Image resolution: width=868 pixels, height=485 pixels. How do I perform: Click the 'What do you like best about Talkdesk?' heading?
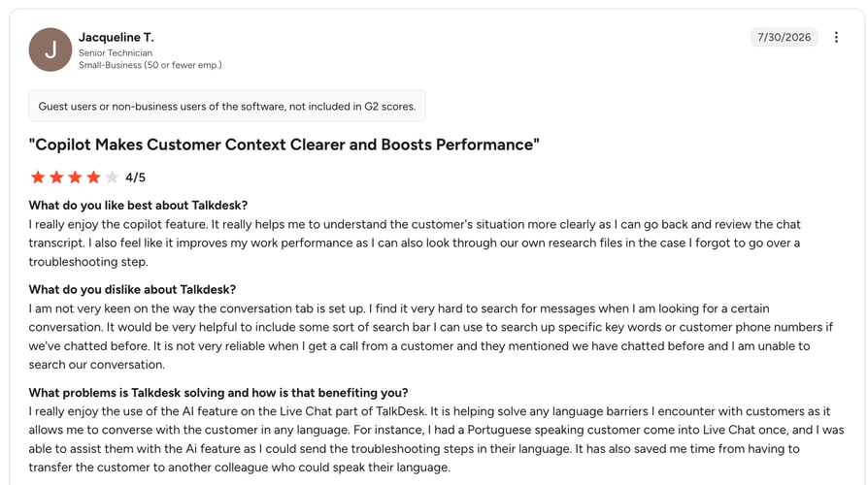point(139,206)
